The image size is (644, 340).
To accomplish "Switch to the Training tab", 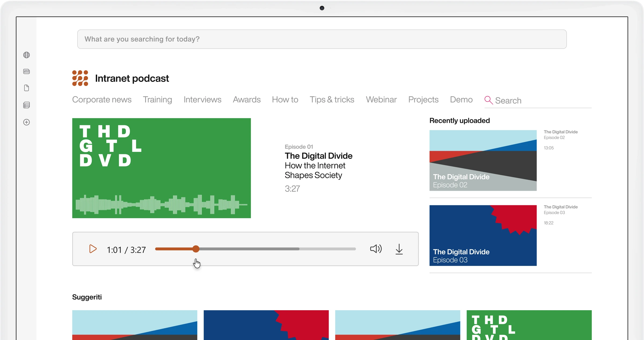I will 158,100.
